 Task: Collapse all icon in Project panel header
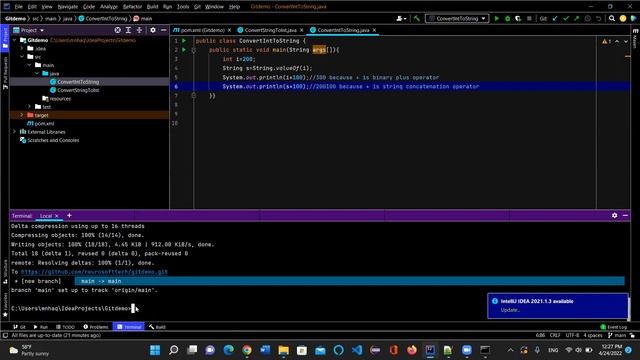(139, 30)
